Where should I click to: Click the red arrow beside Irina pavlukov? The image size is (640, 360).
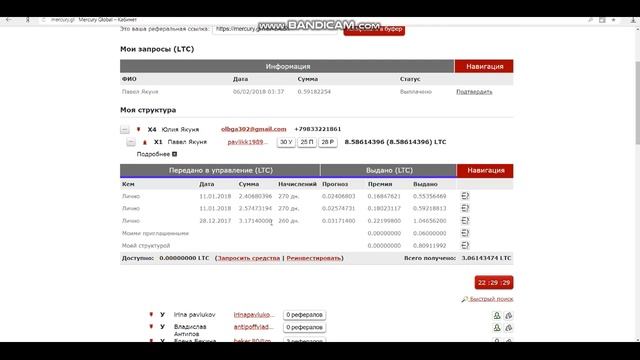coord(151,315)
